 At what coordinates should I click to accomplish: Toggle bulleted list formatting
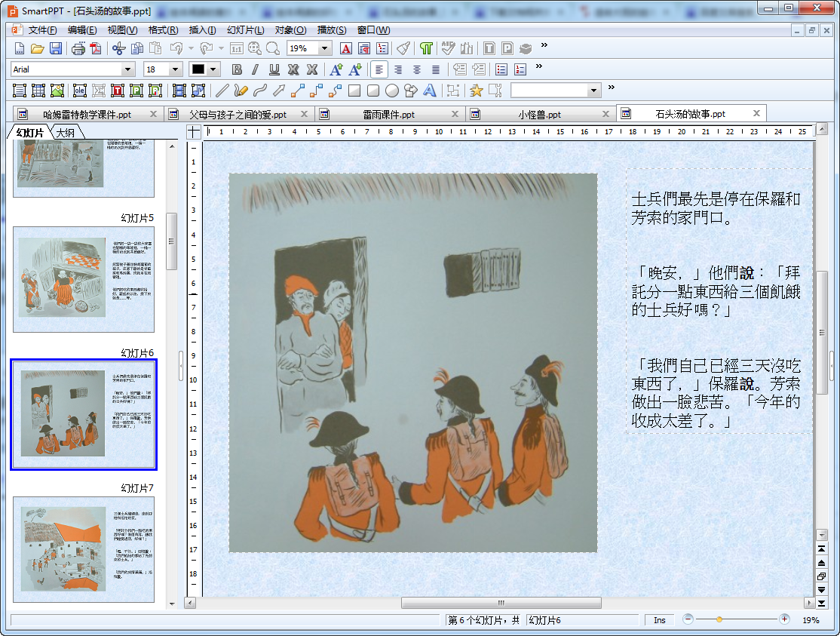point(501,69)
